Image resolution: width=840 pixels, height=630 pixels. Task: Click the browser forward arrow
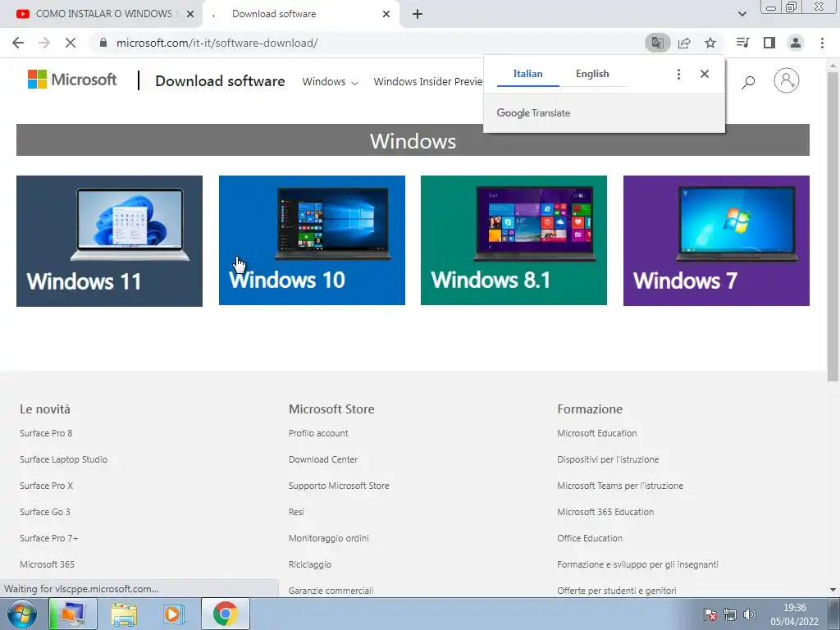pyautogui.click(x=44, y=43)
